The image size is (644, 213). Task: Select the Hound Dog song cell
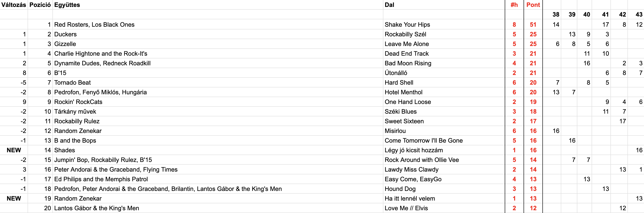(400, 189)
